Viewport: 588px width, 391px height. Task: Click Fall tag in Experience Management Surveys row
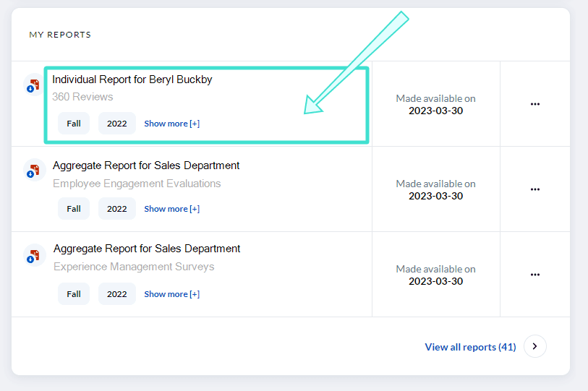tap(74, 294)
